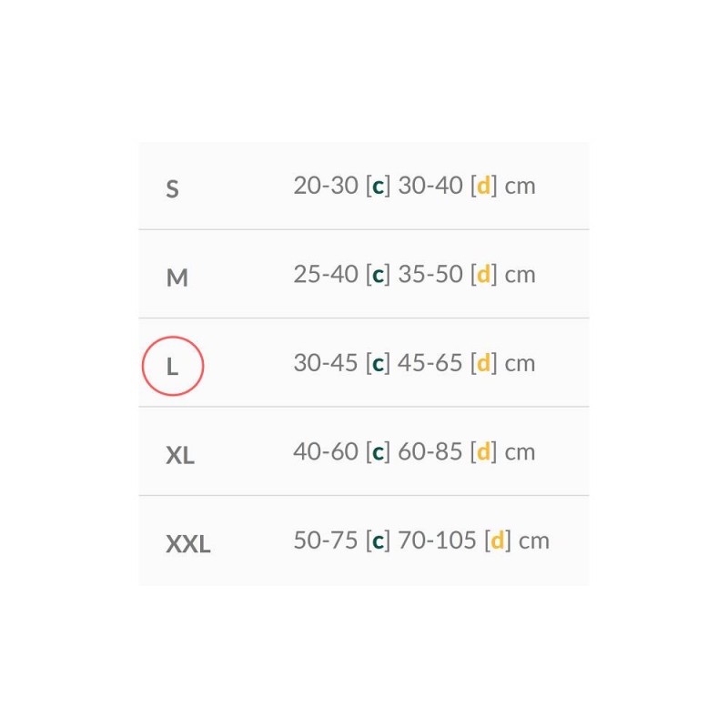Image resolution: width=728 pixels, height=728 pixels.
Task: Click the green c marker in XL row
Action: pyautogui.click(x=378, y=452)
